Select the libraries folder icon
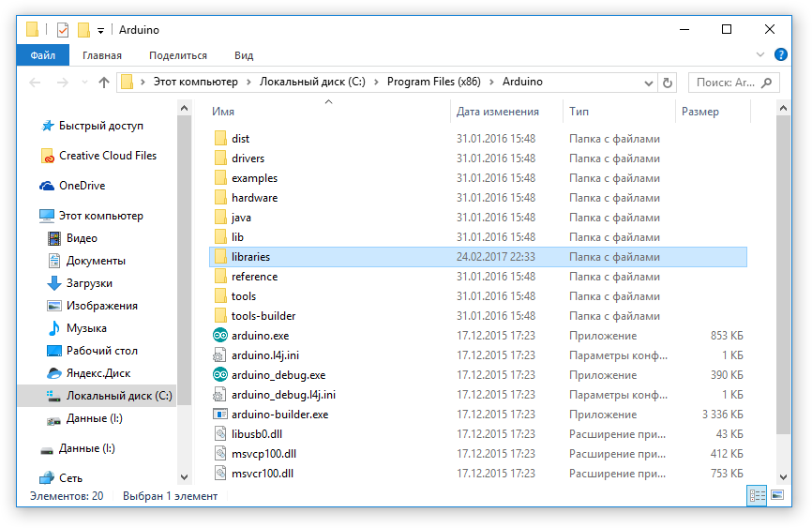812x528 pixels. [220, 256]
